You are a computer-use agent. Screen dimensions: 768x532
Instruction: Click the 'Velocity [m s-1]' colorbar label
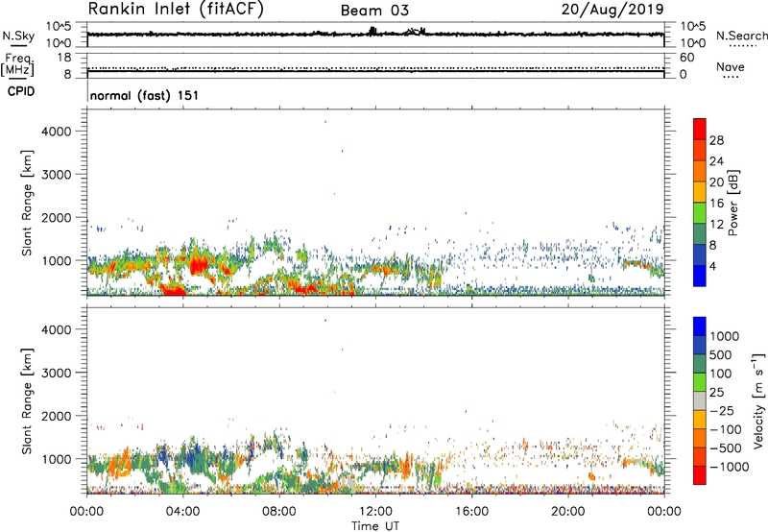(x=758, y=400)
